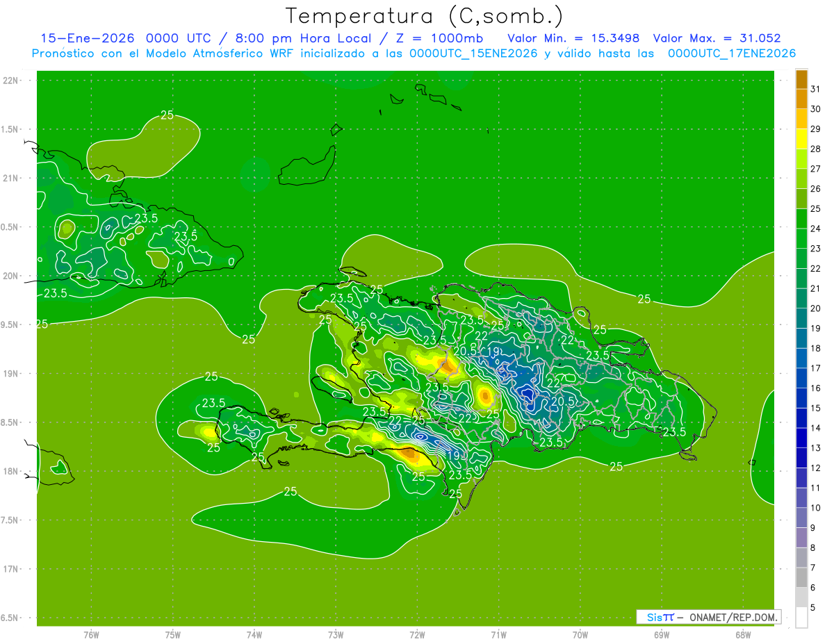Click the initialization stamp "0000UTC_15ENE2026"
The height and width of the screenshot is (644, 834).
(x=473, y=53)
